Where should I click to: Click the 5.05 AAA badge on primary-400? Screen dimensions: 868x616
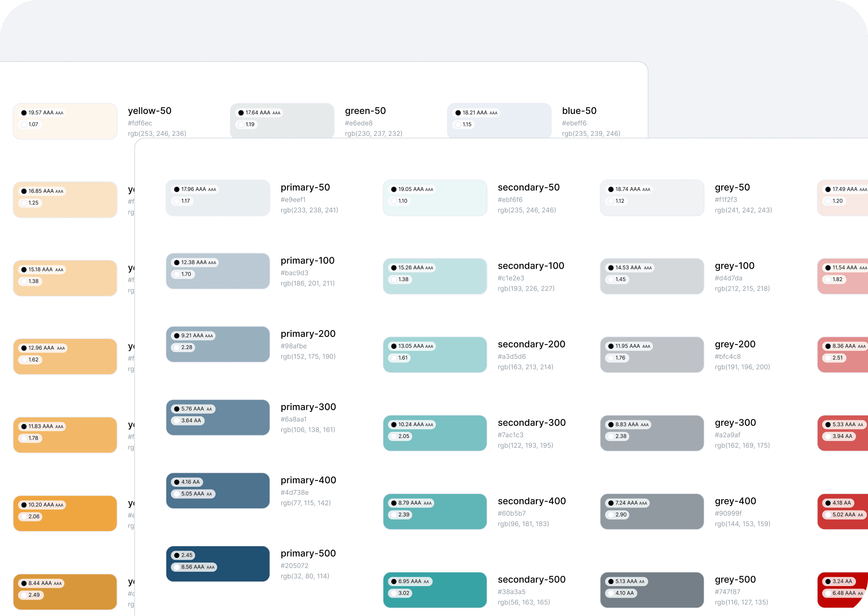[x=193, y=494]
